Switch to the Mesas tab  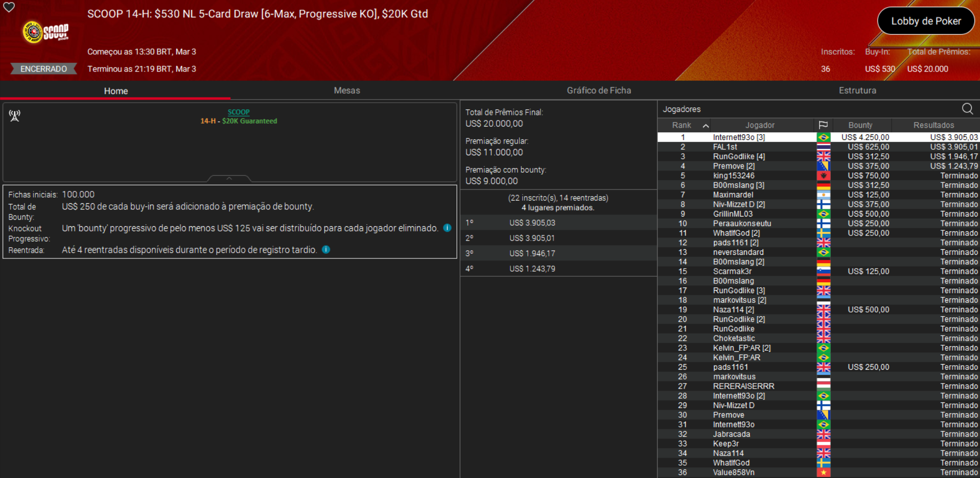346,90
